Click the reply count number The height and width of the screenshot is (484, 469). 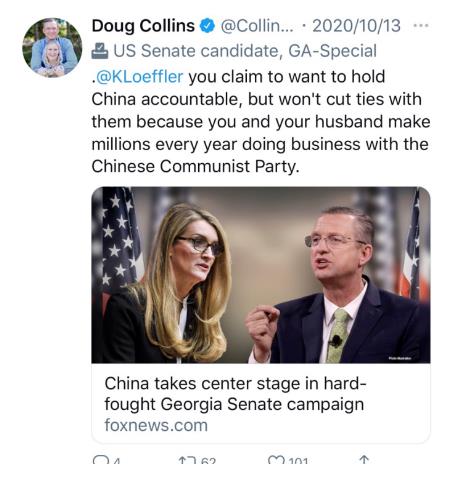coord(116,461)
